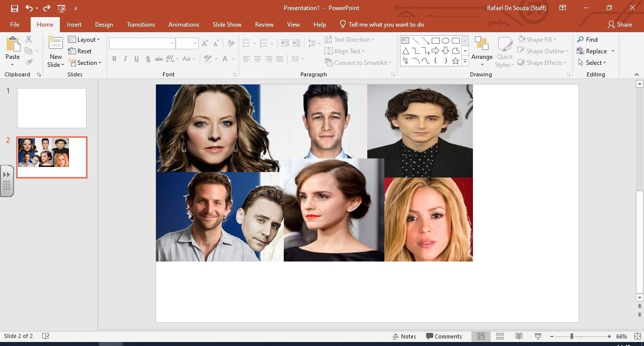Click the Paste clipboard icon

13,44
